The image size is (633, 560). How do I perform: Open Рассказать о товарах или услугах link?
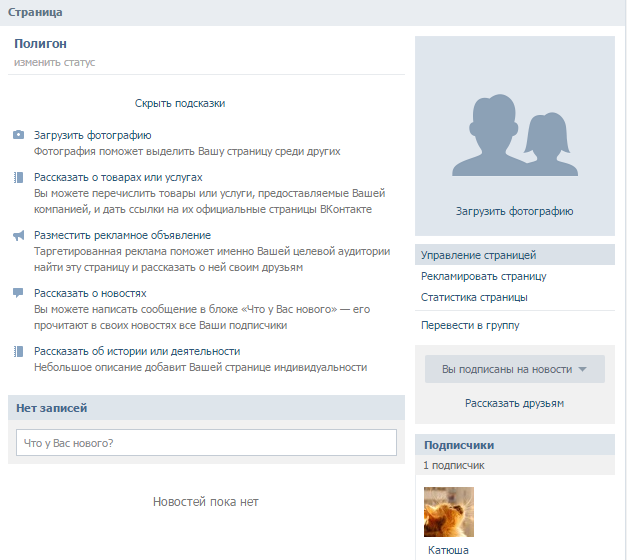tap(118, 177)
